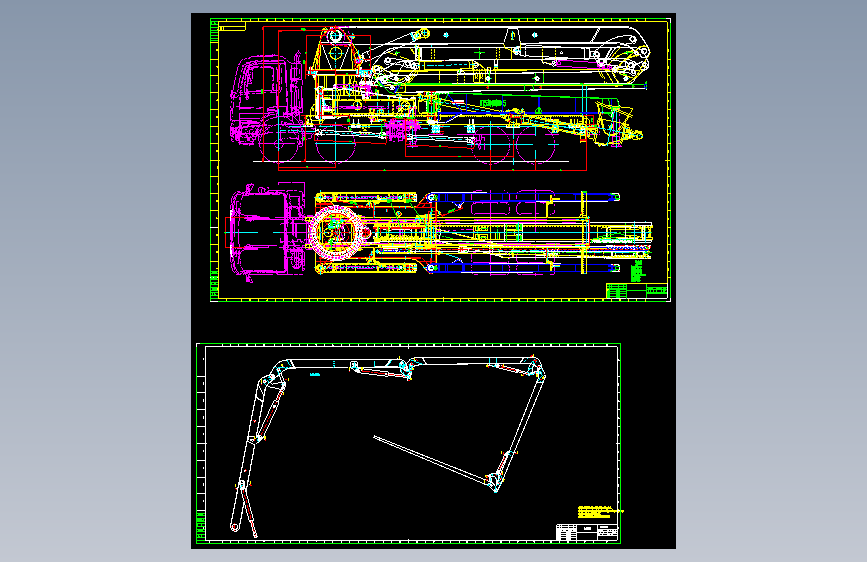Click the green notes above upper title block
Viewport: 867px width, 562px height.
click(638, 271)
